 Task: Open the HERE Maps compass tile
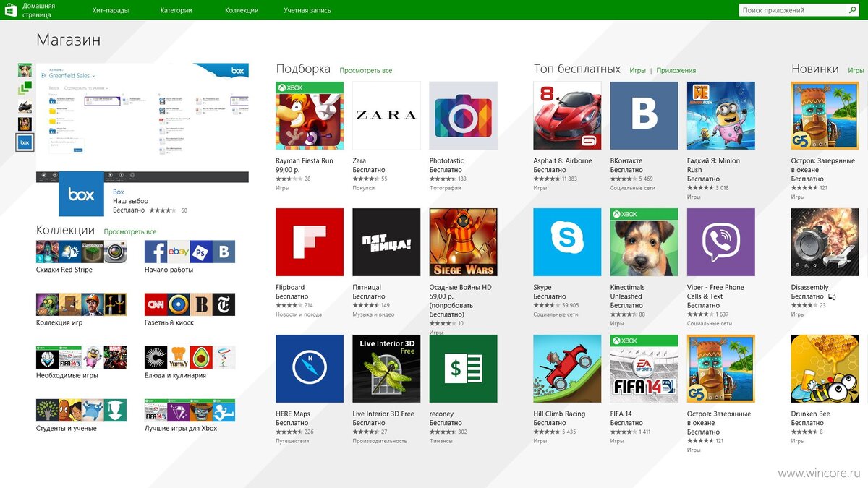tap(310, 369)
